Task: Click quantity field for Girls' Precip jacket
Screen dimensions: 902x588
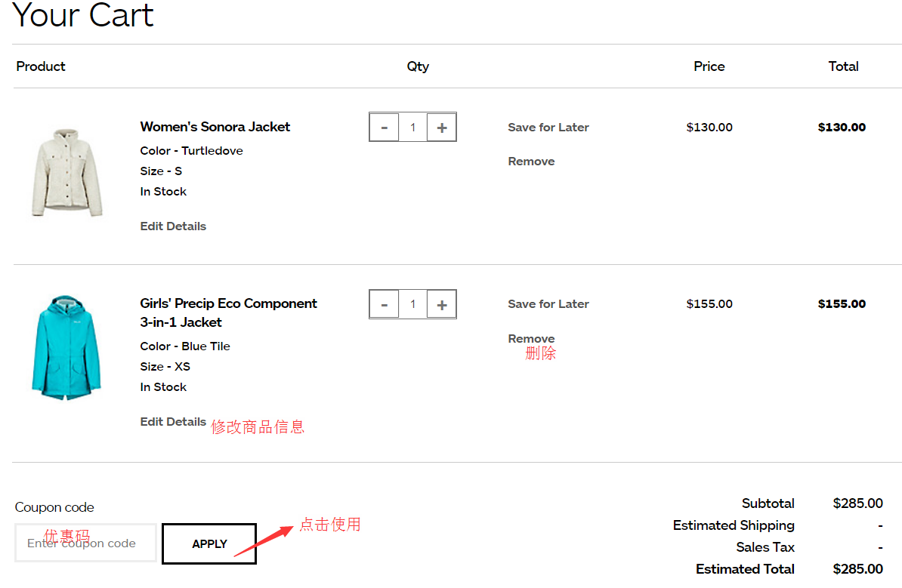Action: pyautogui.click(x=412, y=304)
